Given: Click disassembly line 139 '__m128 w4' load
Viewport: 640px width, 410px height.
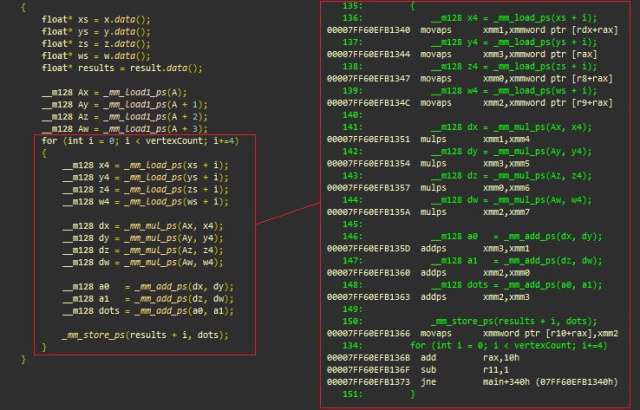Looking at the screenshot, I should [469, 91].
